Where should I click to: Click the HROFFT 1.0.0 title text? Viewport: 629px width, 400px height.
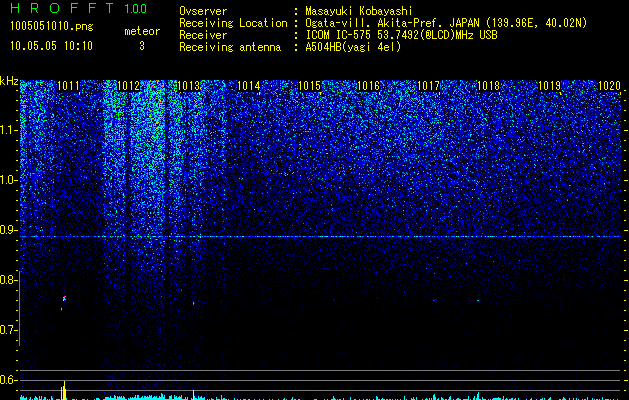[79, 8]
